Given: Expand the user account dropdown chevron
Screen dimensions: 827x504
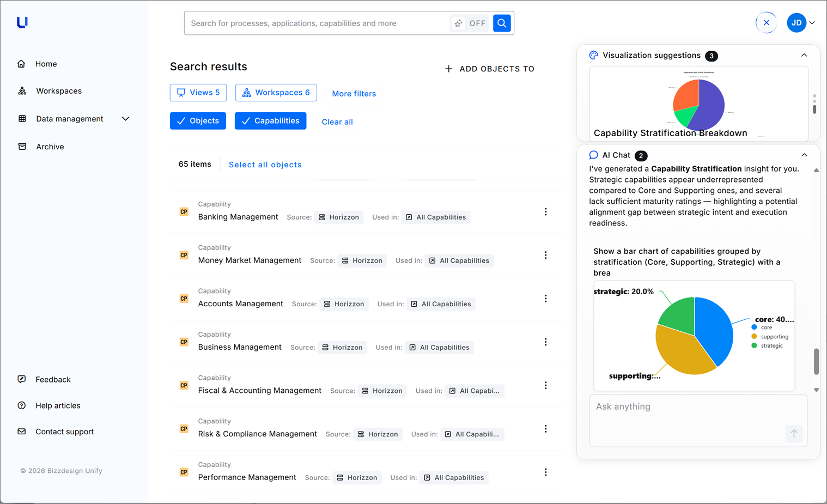Looking at the screenshot, I should click(812, 23).
